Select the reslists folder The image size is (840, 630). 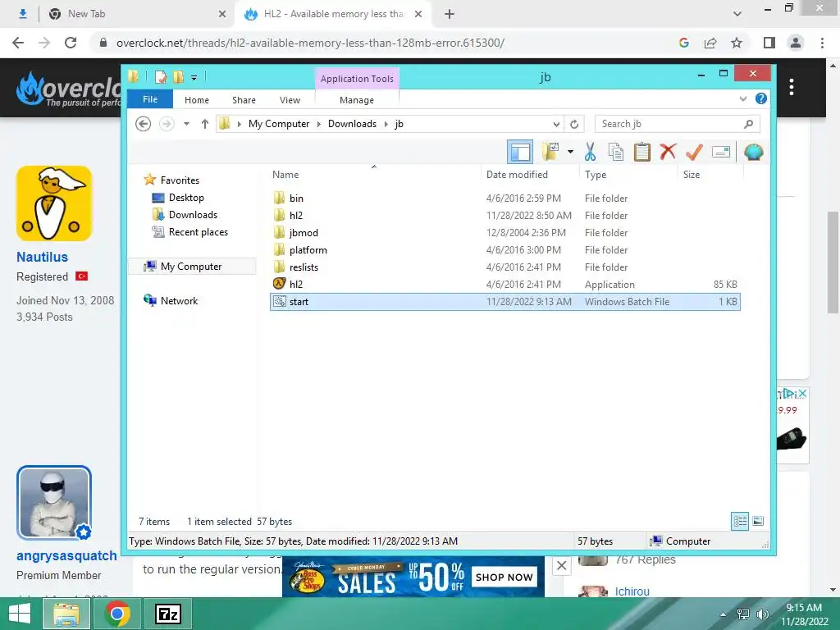tap(304, 267)
